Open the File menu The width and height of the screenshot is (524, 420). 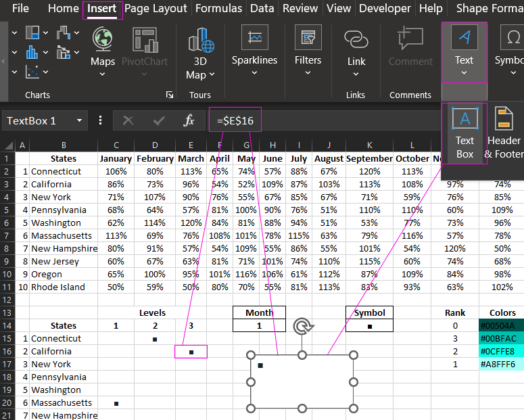pos(20,9)
